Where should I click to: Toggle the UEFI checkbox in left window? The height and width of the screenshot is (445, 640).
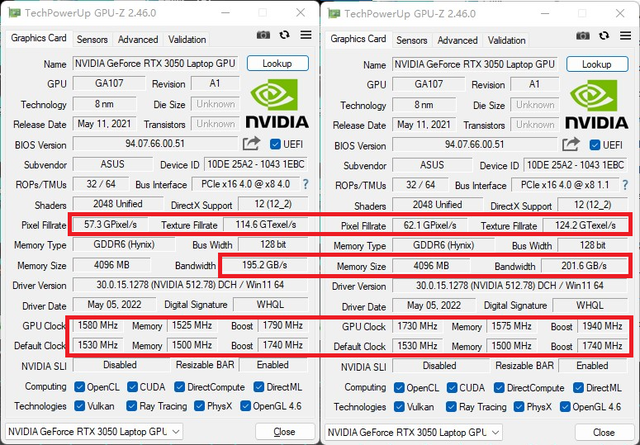[276, 144]
